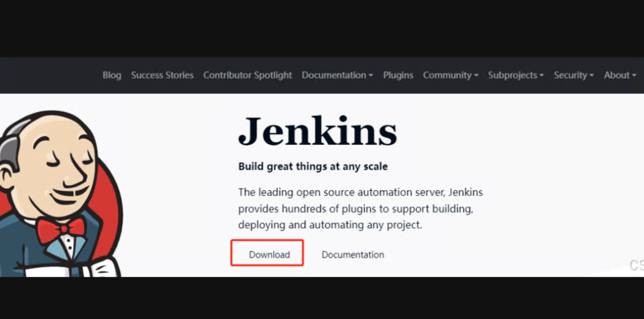The height and width of the screenshot is (319, 644).
Task: Open the Plugins page
Action: (x=398, y=75)
